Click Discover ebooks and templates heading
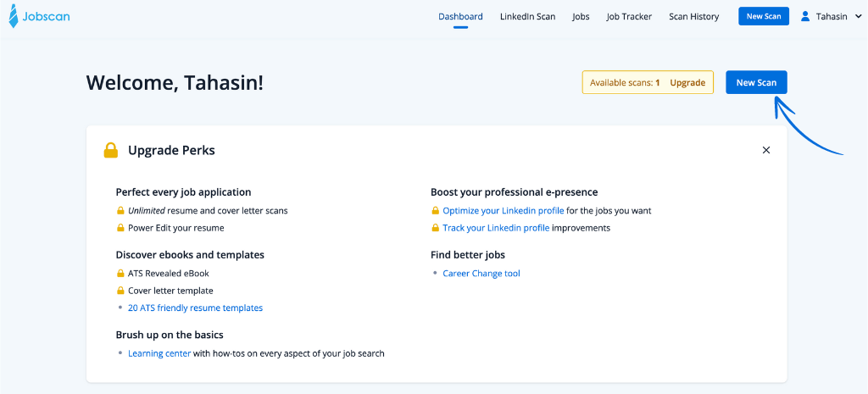The width and height of the screenshot is (868, 394). tap(190, 254)
